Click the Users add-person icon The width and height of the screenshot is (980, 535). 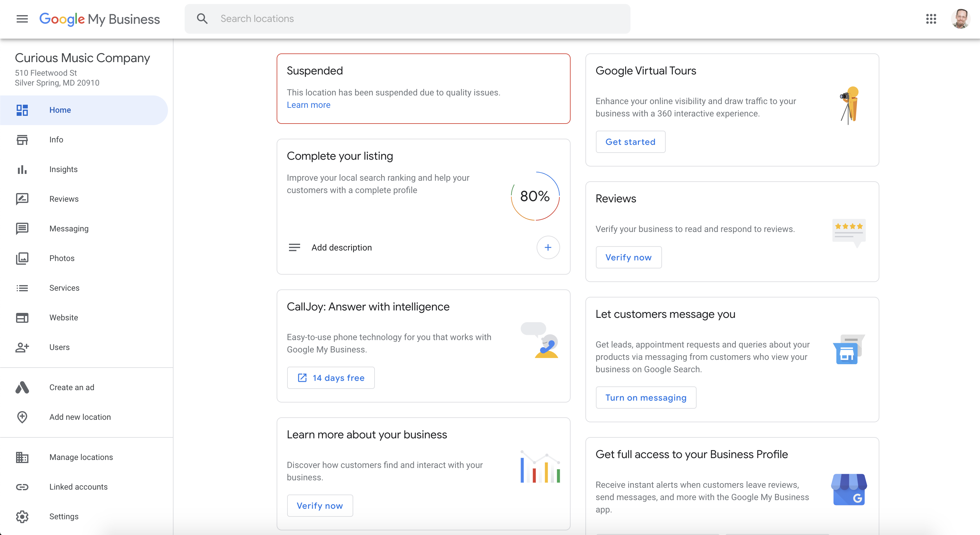point(22,347)
